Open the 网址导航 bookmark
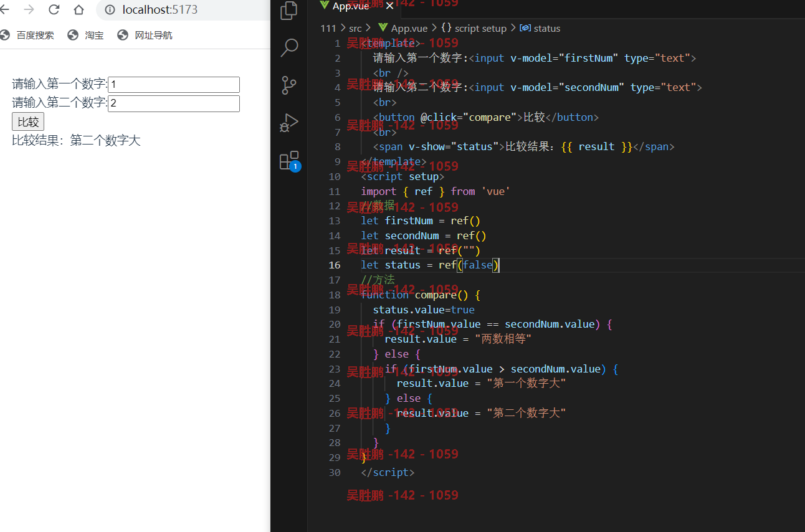 click(x=145, y=36)
